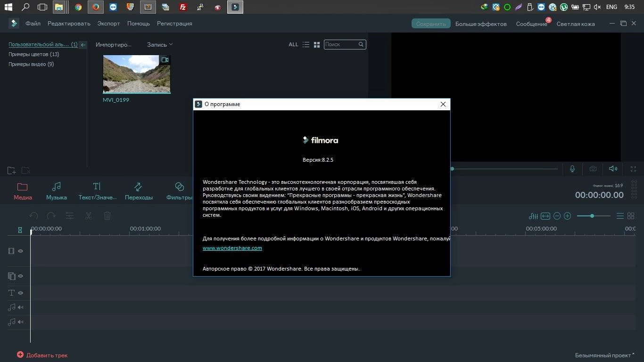
Task: Switch timeline to list track view
Action: (x=620, y=216)
